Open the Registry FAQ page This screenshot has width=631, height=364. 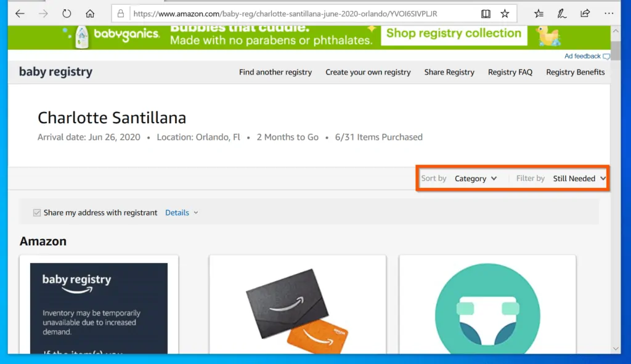(510, 72)
